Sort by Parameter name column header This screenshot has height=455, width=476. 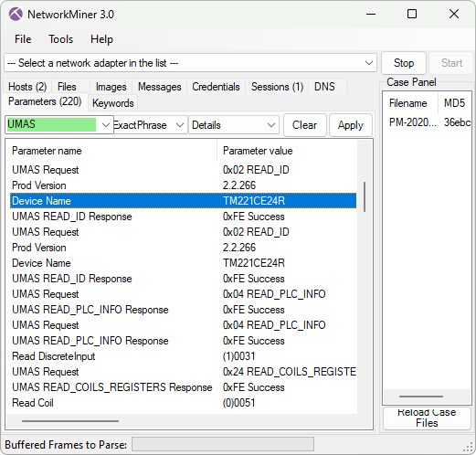pyautogui.click(x=111, y=151)
